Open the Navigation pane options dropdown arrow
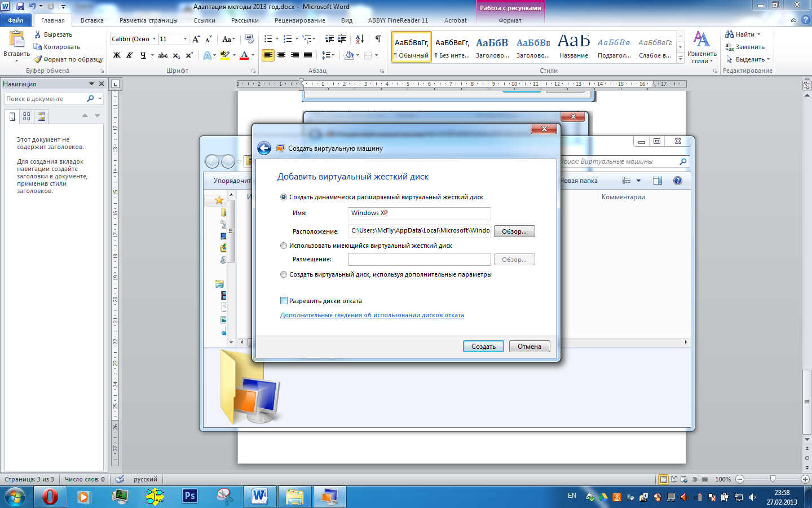This screenshot has height=508, width=812. click(x=91, y=84)
